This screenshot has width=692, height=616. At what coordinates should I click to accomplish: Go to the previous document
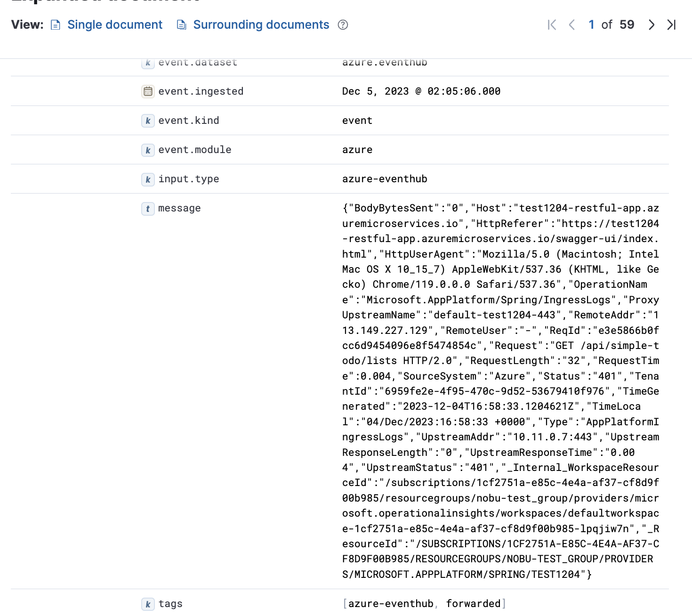(x=572, y=25)
